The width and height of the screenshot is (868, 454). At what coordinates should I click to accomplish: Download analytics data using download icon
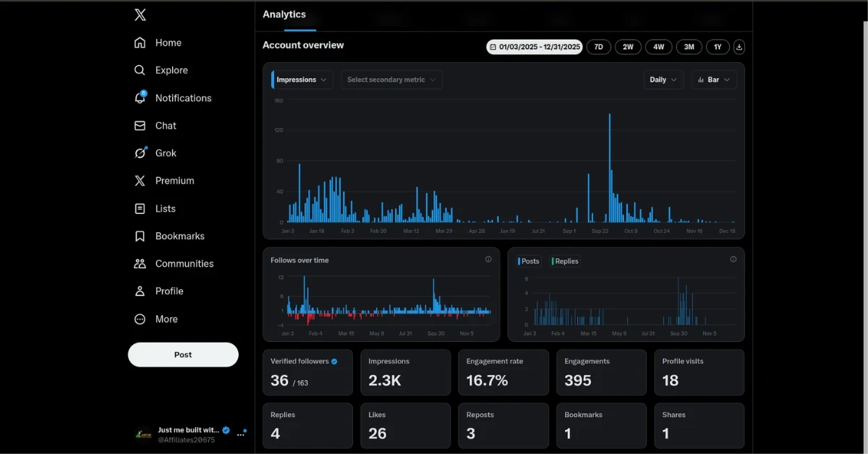739,47
